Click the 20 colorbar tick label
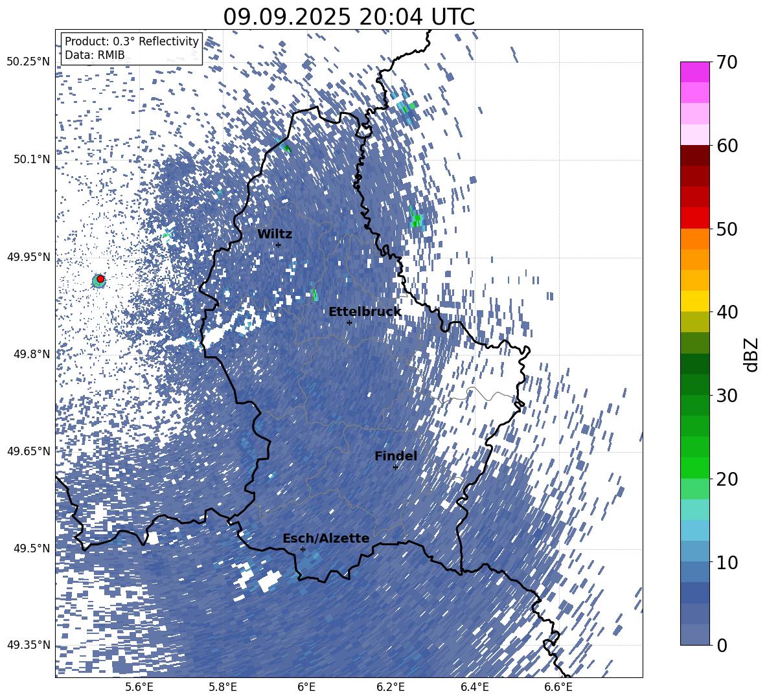 coord(727,479)
